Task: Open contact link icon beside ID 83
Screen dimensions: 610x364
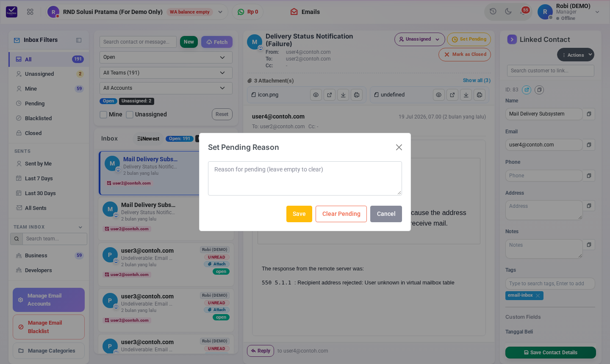Action: coord(527,90)
